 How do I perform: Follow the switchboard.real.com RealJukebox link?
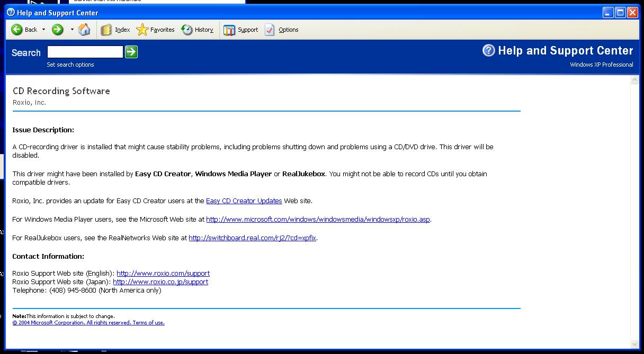click(x=252, y=238)
